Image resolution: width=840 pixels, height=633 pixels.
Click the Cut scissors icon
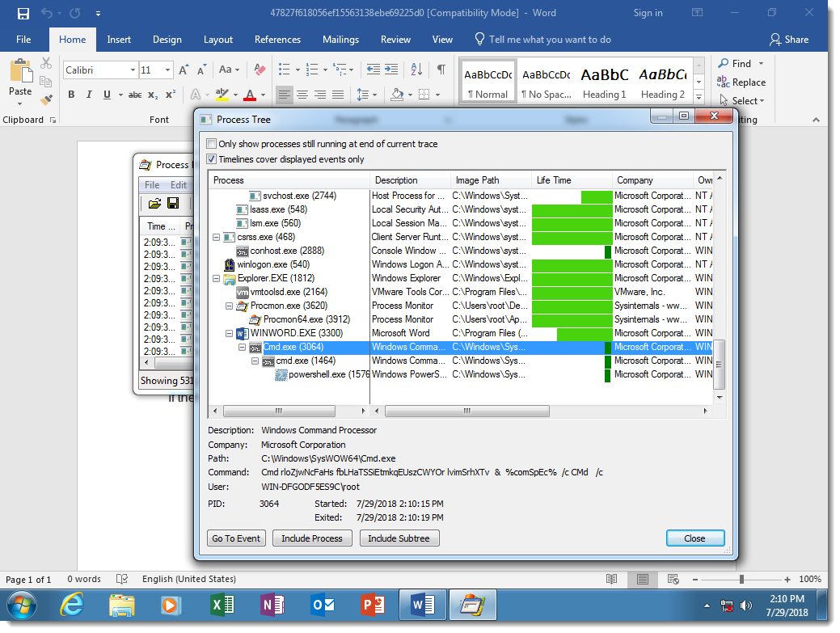pos(46,63)
